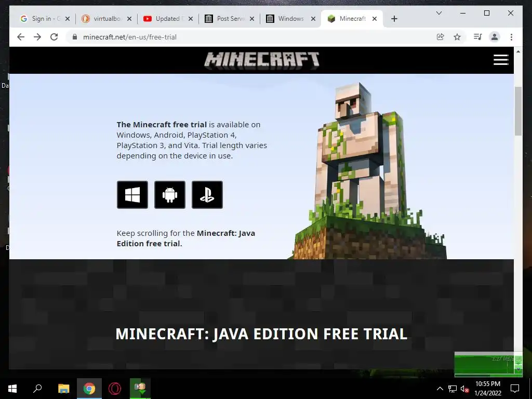532x399 pixels.
Task: Download the Windows free trial
Action: tap(132, 195)
